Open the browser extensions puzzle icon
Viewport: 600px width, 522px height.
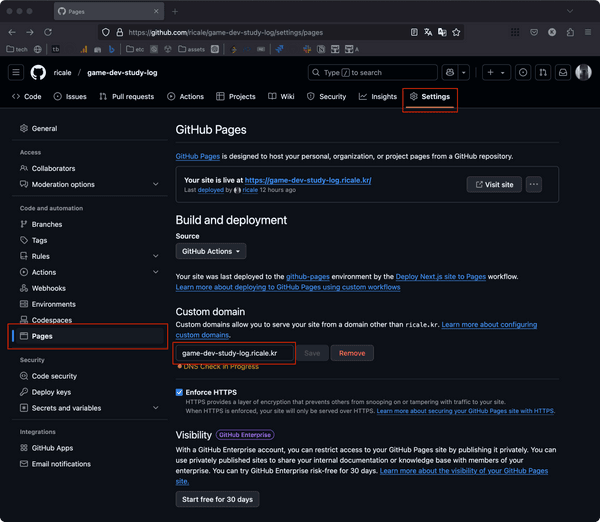coord(570,32)
